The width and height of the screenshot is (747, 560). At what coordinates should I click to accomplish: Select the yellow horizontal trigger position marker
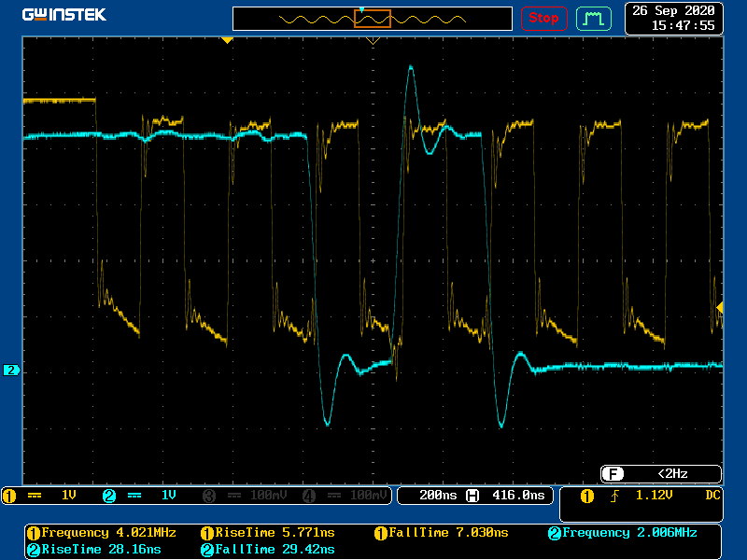coord(226,40)
